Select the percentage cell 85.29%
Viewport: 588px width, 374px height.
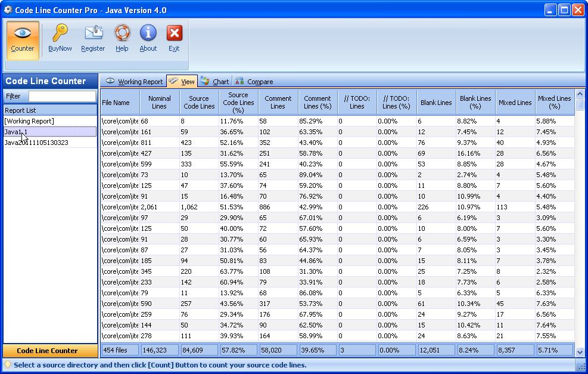tap(318, 121)
